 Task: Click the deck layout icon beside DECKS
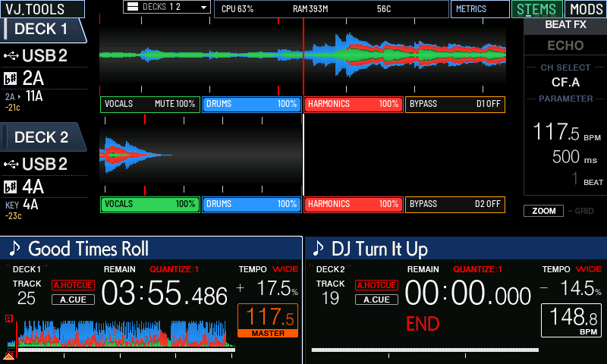(133, 7)
